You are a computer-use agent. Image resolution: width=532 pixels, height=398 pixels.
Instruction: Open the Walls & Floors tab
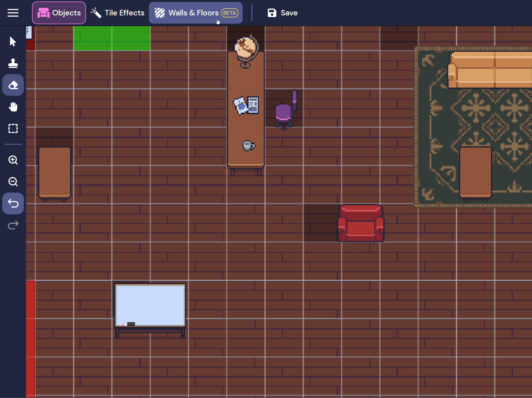tap(196, 13)
